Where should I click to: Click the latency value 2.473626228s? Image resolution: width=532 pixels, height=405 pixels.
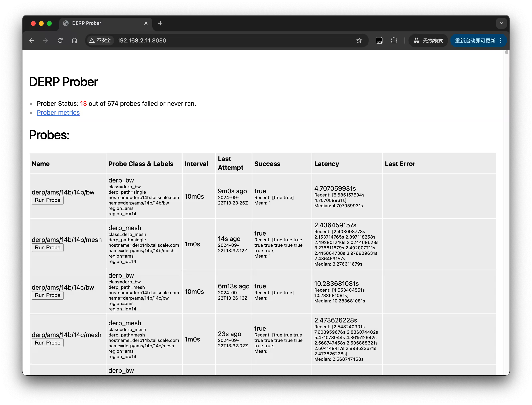tap(336, 320)
